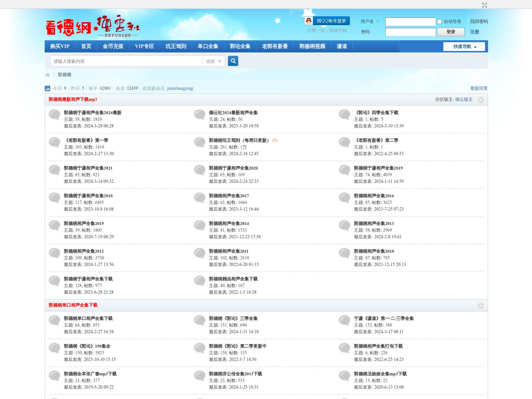Click forum icon beside 郭德纲精品相声全集下载
The width and height of the screenshot is (532, 399).
coord(200,281)
